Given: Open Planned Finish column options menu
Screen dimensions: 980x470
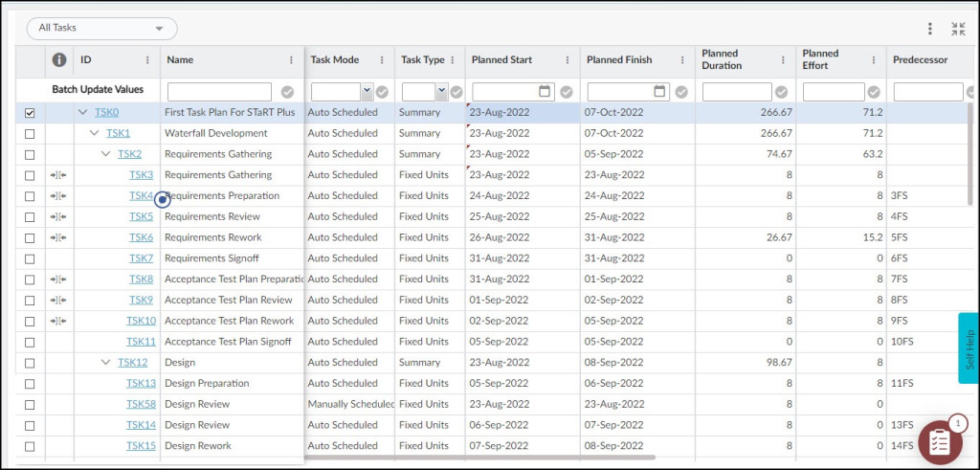Looking at the screenshot, I should click(x=682, y=60).
